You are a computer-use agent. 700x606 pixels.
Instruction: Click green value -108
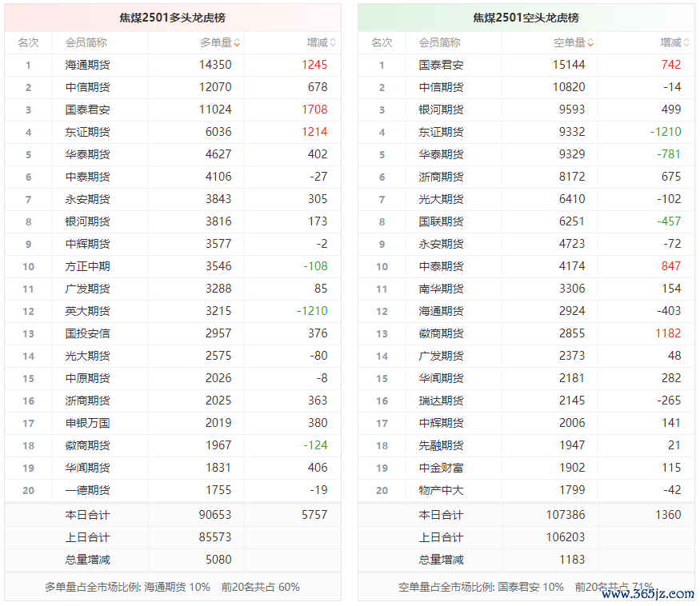coord(315,266)
